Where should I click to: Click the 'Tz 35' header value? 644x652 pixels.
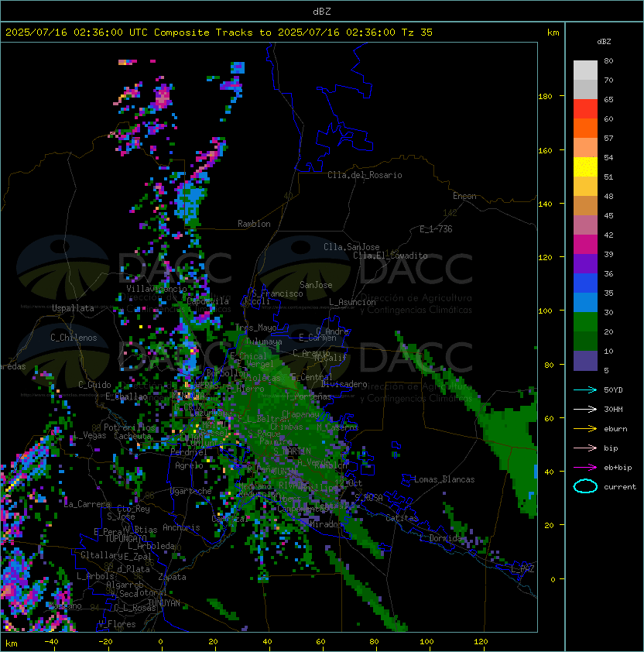[417, 33]
